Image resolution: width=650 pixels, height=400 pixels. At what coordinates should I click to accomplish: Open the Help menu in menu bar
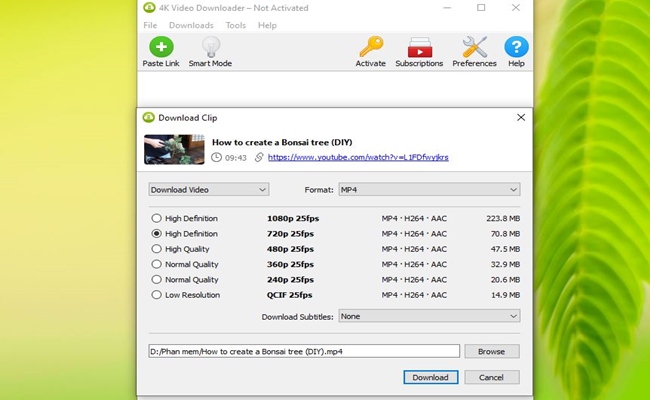pyautogui.click(x=267, y=25)
